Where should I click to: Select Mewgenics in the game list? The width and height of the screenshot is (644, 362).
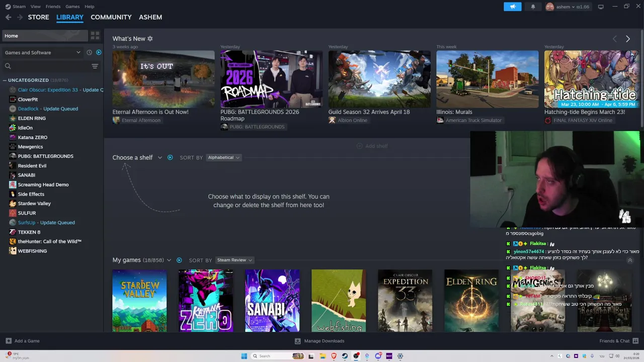coord(30,147)
